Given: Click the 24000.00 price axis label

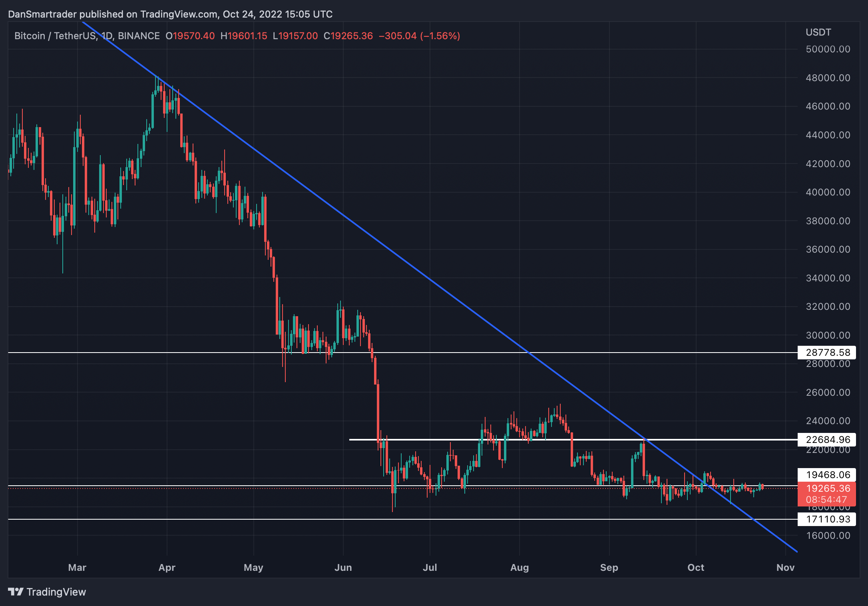Looking at the screenshot, I should [x=828, y=421].
